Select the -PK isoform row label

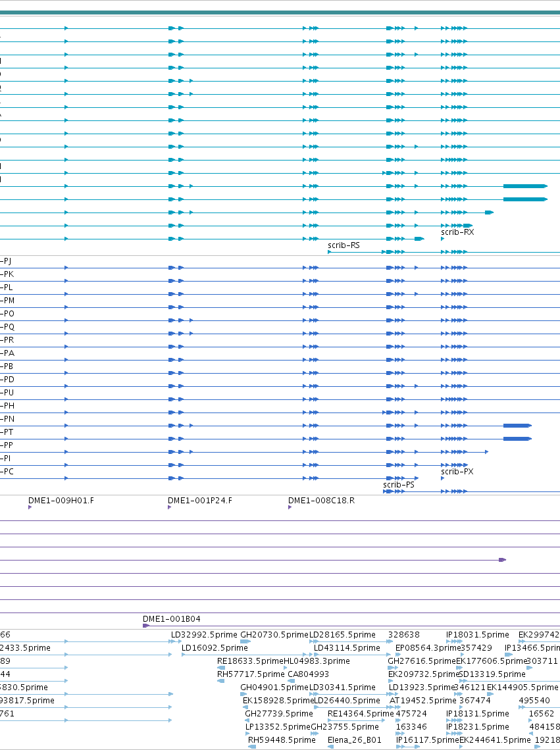pos(7,274)
